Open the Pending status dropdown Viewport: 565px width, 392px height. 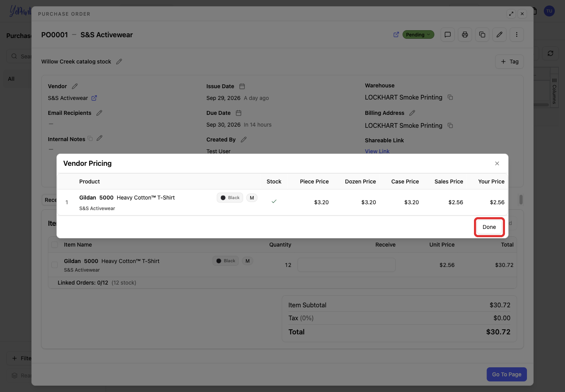coord(418,34)
